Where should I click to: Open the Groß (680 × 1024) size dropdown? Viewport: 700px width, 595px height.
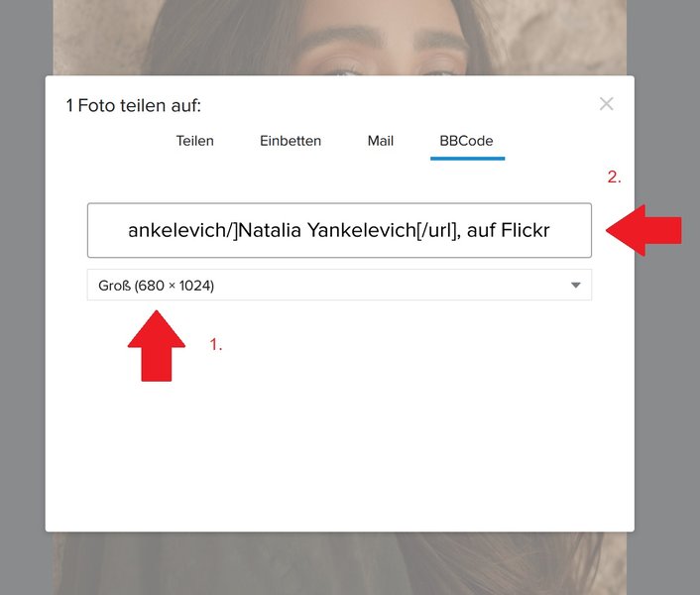point(339,285)
